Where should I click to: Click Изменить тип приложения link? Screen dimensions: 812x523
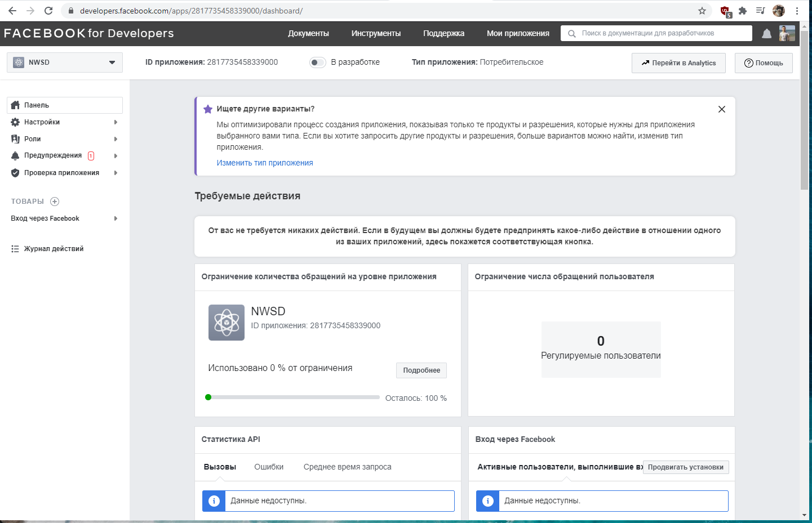(x=265, y=163)
